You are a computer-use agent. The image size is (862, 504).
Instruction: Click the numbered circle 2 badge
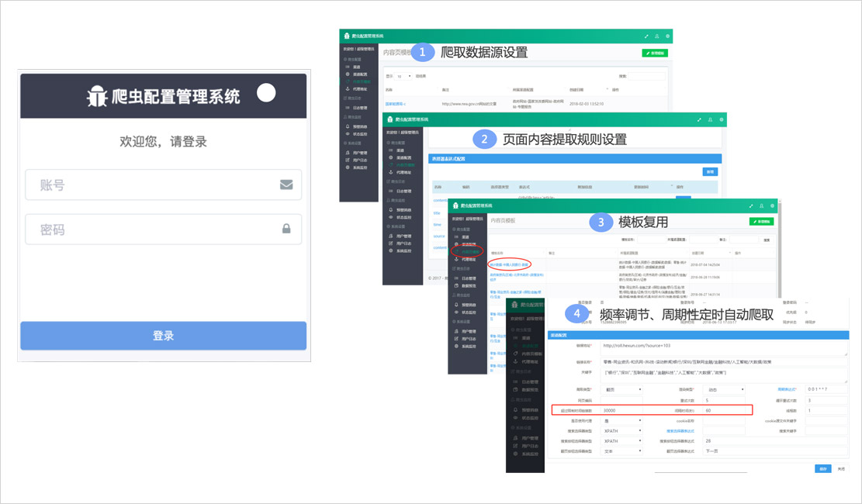[x=484, y=140]
